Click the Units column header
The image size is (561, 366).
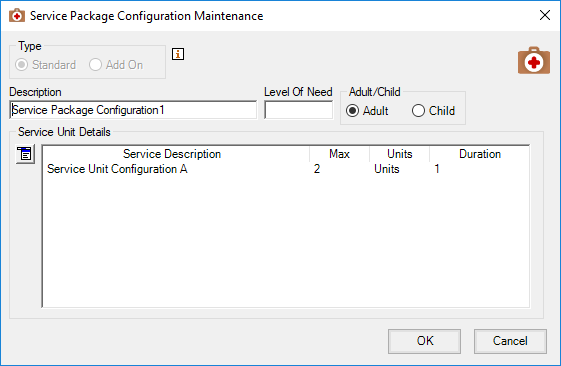399,154
